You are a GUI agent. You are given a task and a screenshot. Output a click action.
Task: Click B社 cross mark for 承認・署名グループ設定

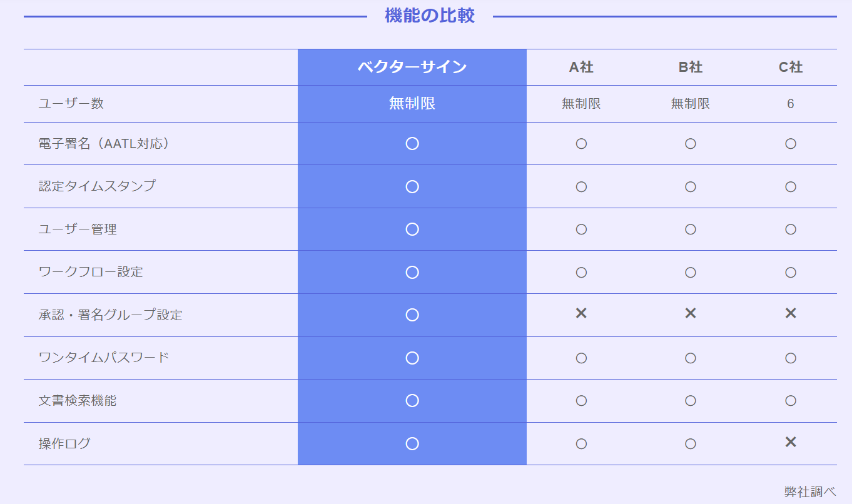point(691,313)
